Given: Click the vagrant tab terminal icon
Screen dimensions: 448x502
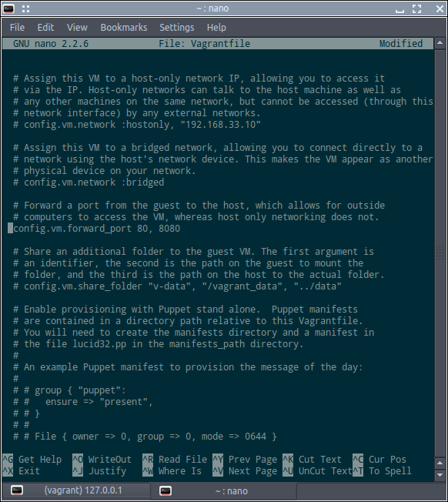Looking at the screenshot, I should pyautogui.click(x=17, y=490).
